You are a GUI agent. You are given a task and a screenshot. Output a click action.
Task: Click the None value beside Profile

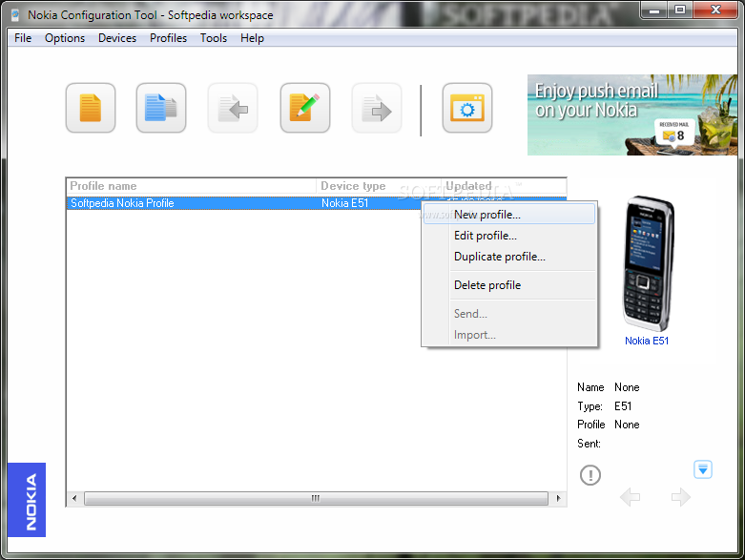point(627,425)
